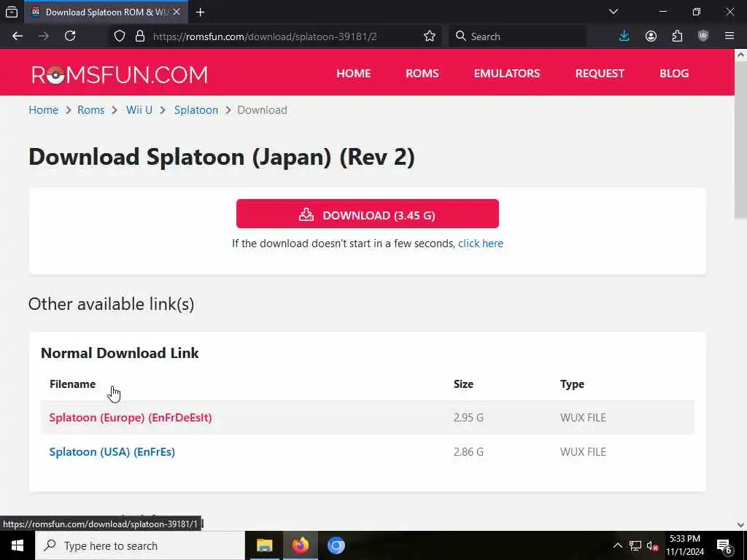The image size is (747, 560).
Task: Select the Download Splatoon ROM tab
Action: (106, 12)
